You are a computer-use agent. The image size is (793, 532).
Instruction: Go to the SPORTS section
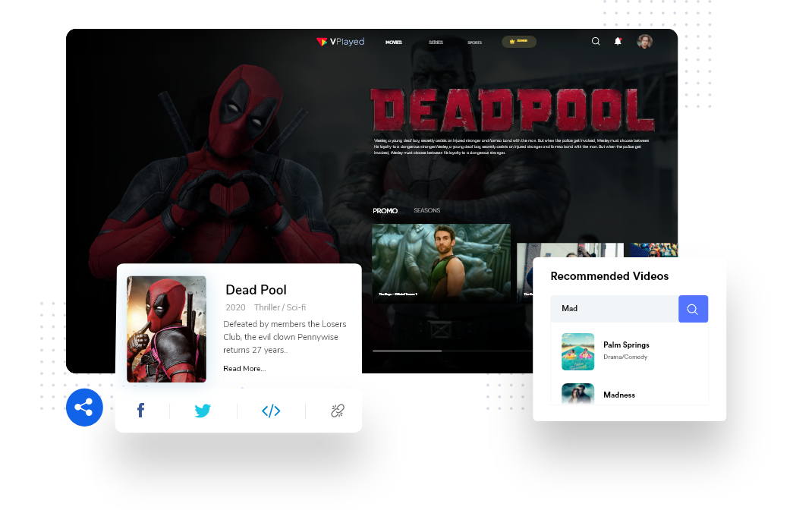pyautogui.click(x=474, y=42)
